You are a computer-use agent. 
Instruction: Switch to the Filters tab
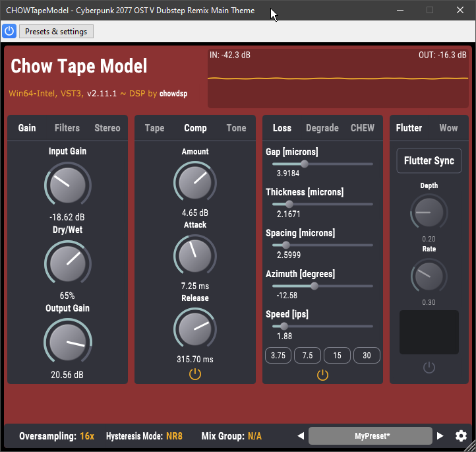pos(67,128)
